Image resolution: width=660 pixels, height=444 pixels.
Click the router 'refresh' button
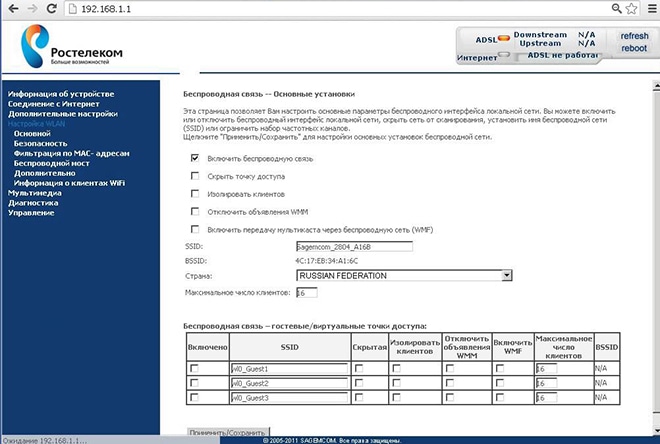(x=634, y=36)
